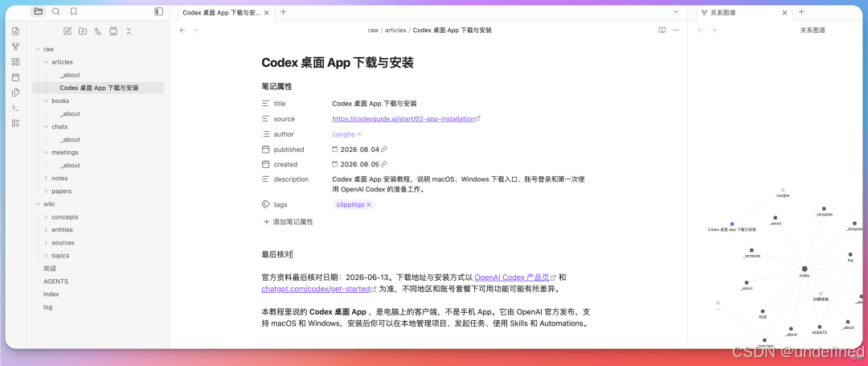Open the file explorer sidebar tab
The image size is (868, 366).
pos(39,11)
